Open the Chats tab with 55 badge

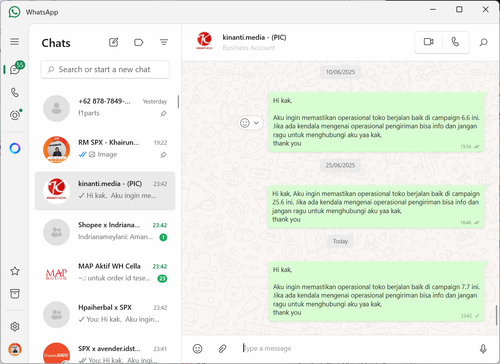(15, 69)
